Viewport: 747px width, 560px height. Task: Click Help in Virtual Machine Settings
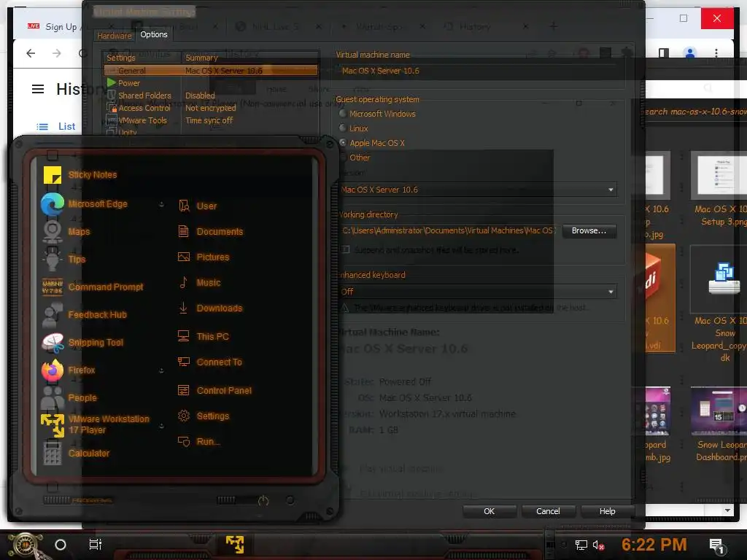click(x=607, y=511)
